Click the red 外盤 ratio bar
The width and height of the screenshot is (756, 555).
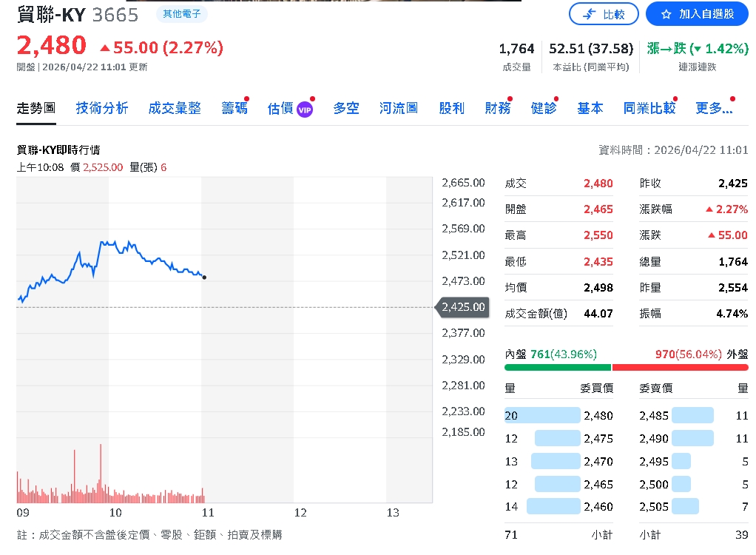(x=680, y=367)
